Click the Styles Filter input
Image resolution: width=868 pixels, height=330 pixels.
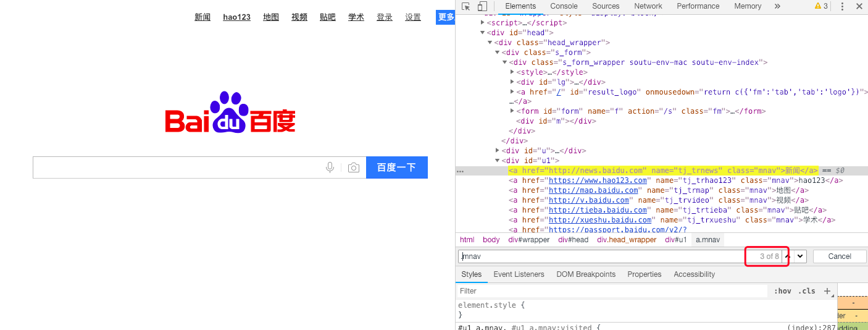(x=611, y=291)
